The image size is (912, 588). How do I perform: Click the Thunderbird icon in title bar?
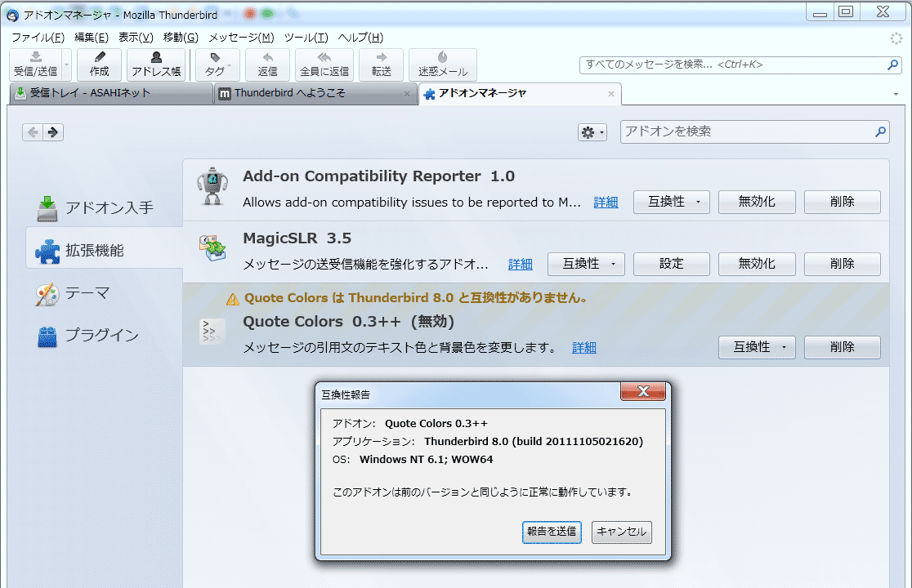coord(12,15)
